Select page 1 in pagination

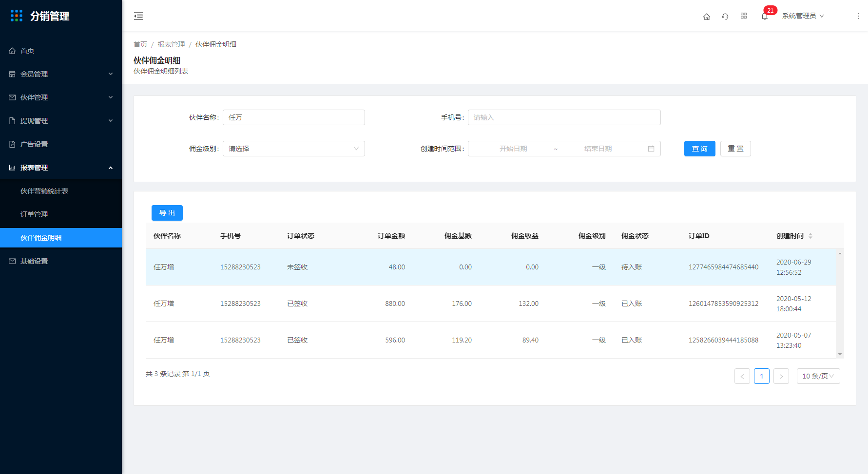click(x=762, y=376)
